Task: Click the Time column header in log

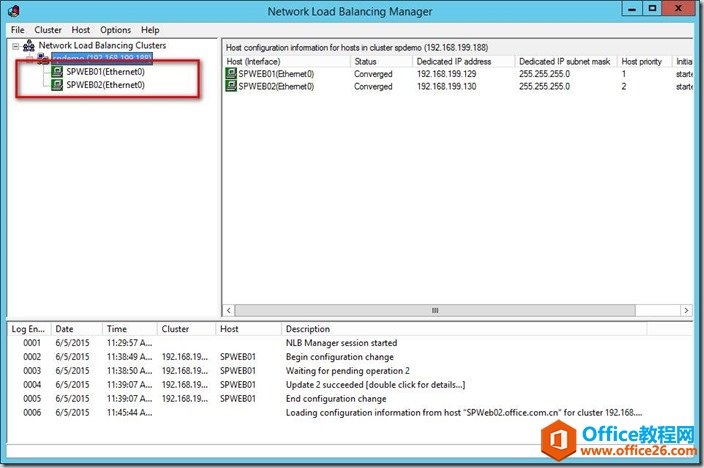Action: 130,329
